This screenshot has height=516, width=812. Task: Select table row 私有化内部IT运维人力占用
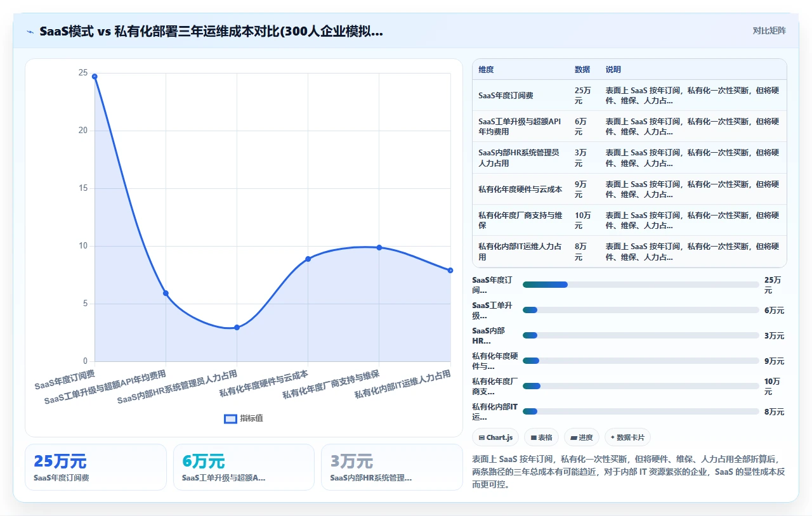point(629,252)
